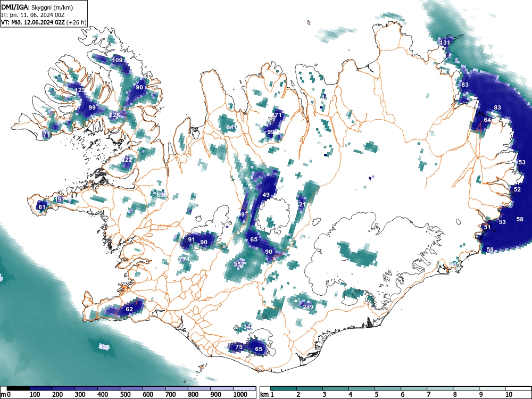
Task: Click the valid time 'VT: Mið. 12.06.2024 02Z'
Action: click(x=33, y=22)
